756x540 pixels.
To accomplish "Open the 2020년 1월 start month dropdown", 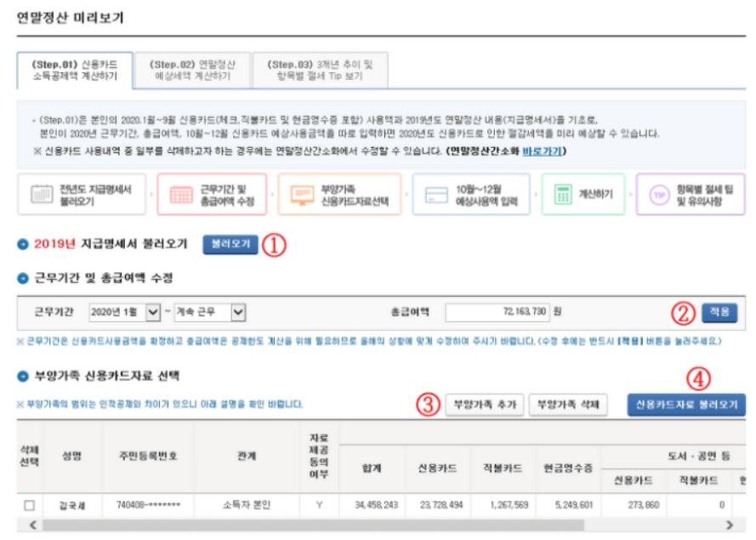I will point(124,312).
